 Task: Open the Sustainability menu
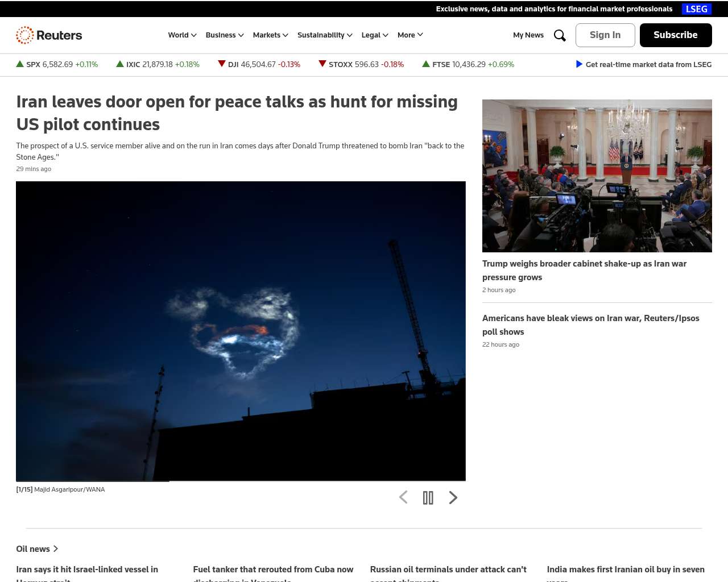click(x=325, y=35)
